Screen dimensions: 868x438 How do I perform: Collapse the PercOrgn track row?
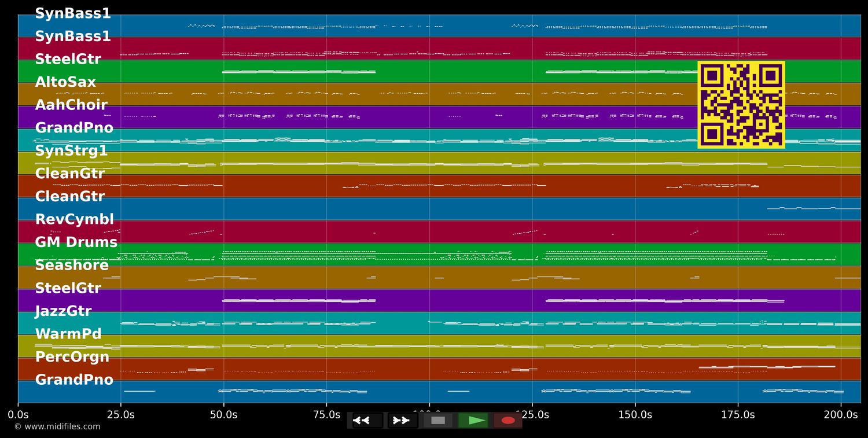[72, 357]
